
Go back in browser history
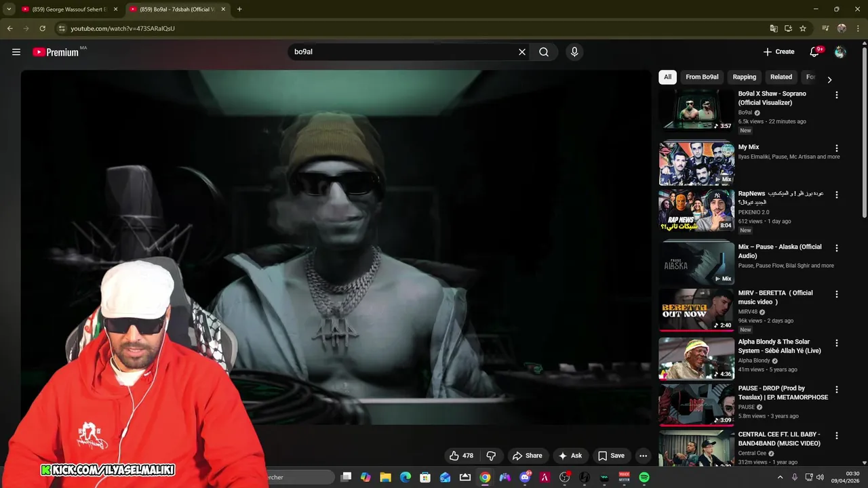click(x=9, y=28)
